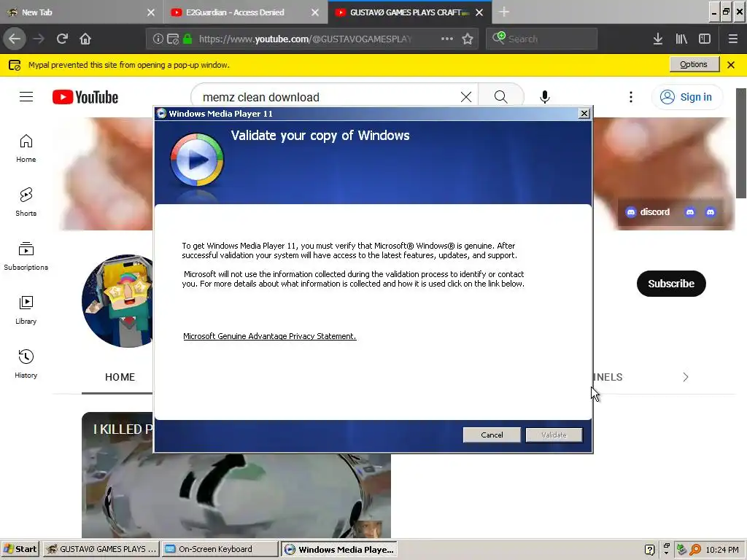The width and height of the screenshot is (747, 560).
Task: Open the Windows Start button
Action: (x=20, y=549)
